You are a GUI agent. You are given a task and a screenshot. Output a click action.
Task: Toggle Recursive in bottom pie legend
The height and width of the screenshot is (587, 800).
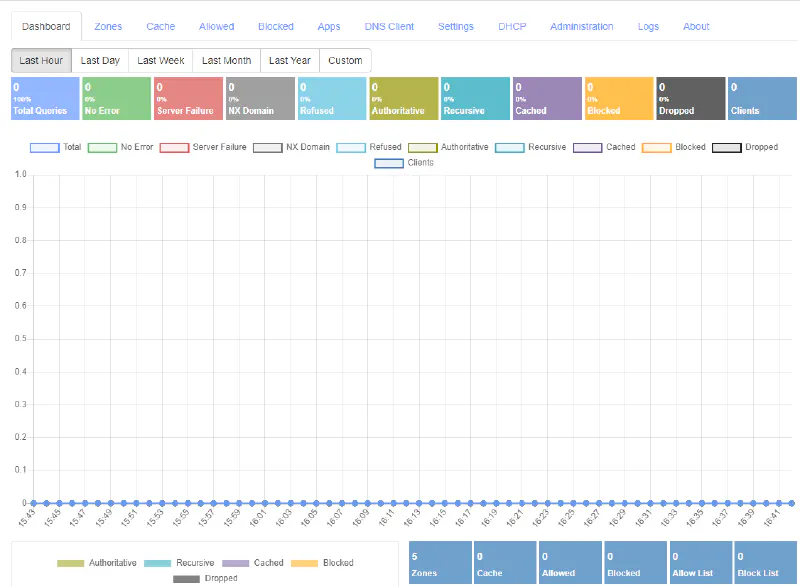coord(179,563)
